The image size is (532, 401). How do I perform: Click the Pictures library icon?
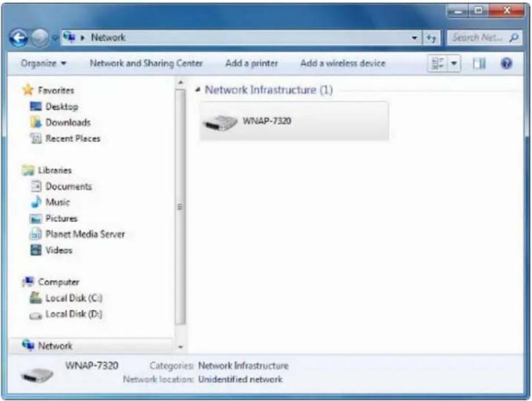point(36,218)
